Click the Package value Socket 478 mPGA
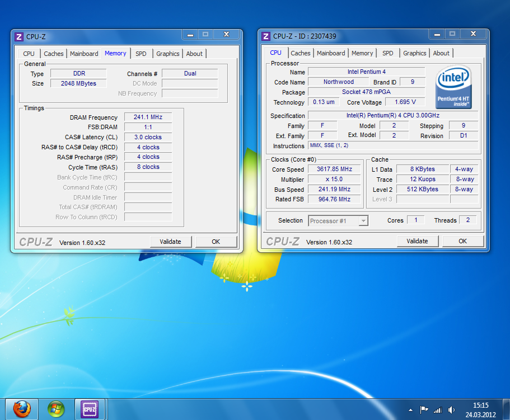This screenshot has height=420, width=510. [367, 92]
